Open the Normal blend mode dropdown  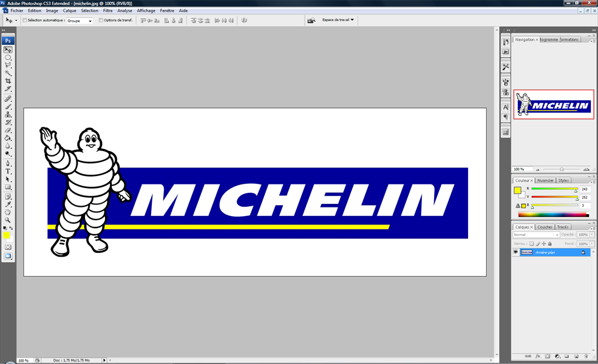[536, 235]
